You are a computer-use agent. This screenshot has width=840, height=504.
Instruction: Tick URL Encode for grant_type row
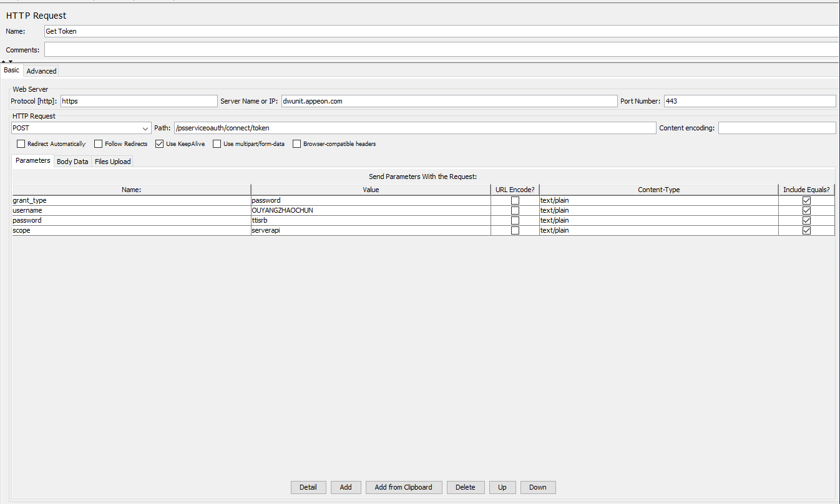click(515, 201)
